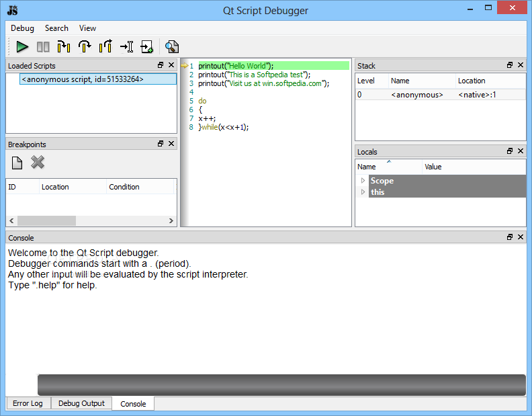
Task: Click the Condition column header in Breakpoints
Action: [140, 187]
